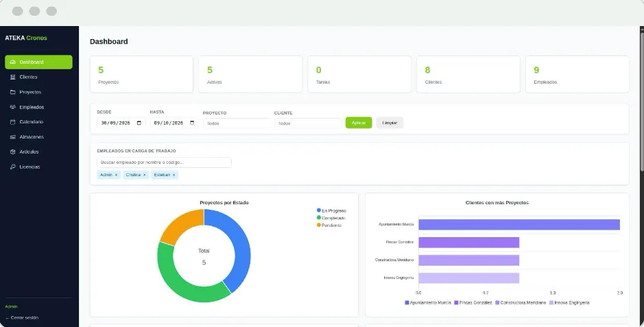Viewport: 644px width, 327px height.
Task: Click the Empleados people icon
Action: [x=13, y=107]
